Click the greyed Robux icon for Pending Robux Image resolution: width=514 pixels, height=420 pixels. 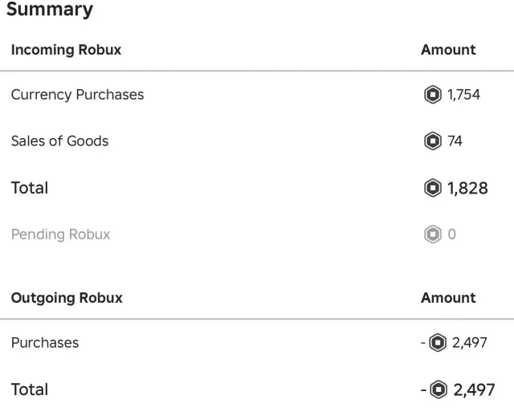[x=433, y=234]
